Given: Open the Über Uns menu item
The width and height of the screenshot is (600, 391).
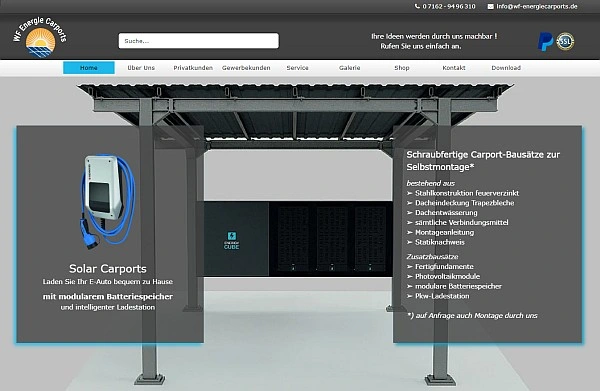Looking at the screenshot, I should 141,68.
